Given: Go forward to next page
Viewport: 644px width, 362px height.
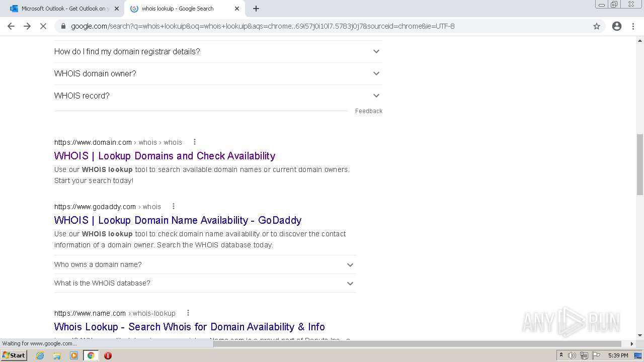Looking at the screenshot, I should (27, 26).
